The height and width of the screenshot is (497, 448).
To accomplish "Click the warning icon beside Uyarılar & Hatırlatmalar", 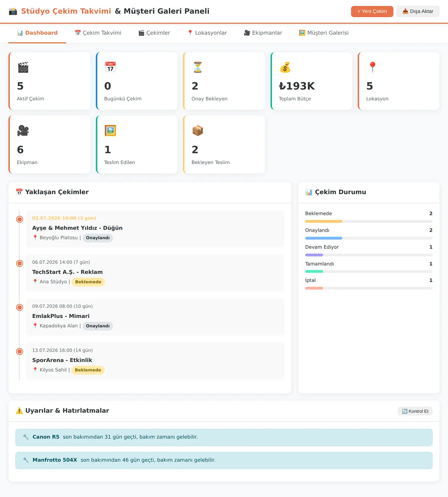I will pos(19,411).
